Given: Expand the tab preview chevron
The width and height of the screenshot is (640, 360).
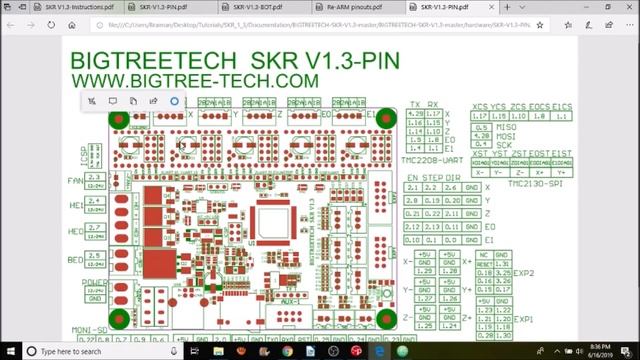Looking at the screenshot, I should pyautogui.click(x=522, y=7).
